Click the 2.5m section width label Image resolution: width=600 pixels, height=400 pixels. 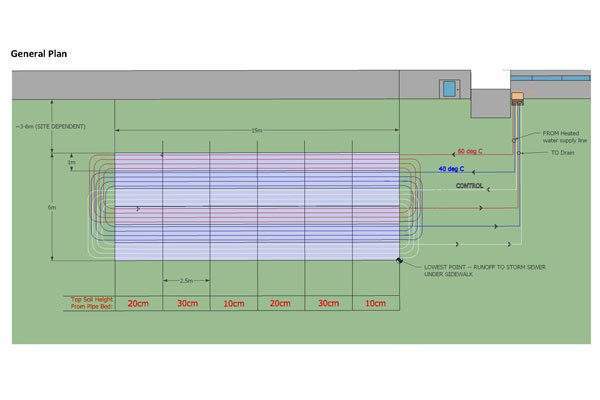[186, 280]
